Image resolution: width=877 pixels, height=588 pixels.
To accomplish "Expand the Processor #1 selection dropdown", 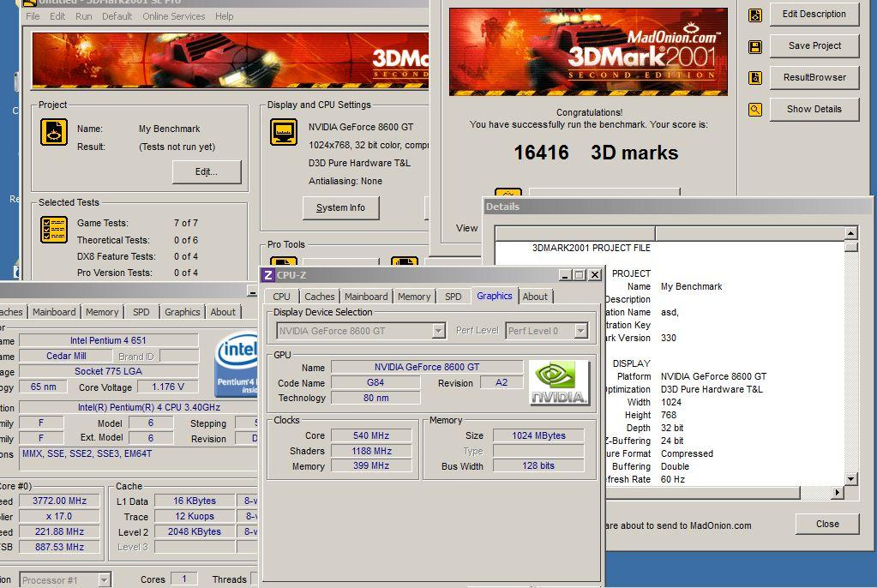I will (104, 580).
